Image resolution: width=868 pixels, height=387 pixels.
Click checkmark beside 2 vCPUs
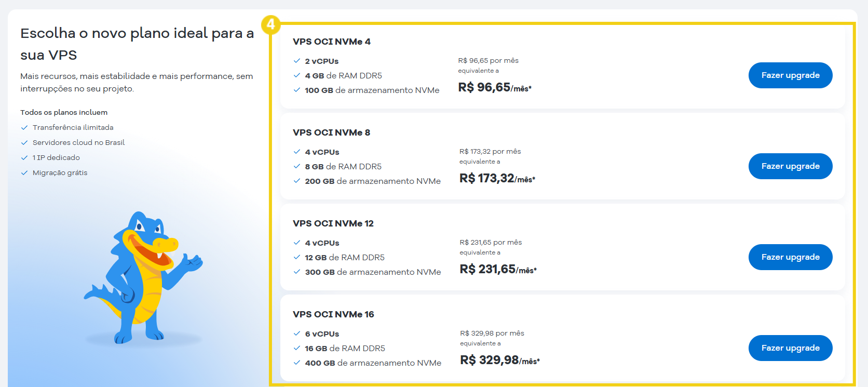pyautogui.click(x=297, y=61)
